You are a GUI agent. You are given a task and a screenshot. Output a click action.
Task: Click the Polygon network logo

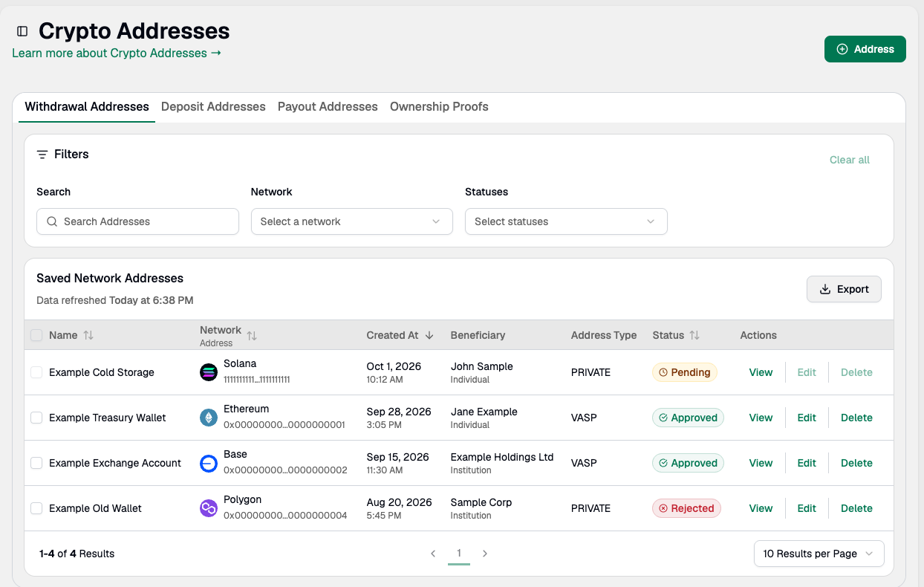[209, 508]
